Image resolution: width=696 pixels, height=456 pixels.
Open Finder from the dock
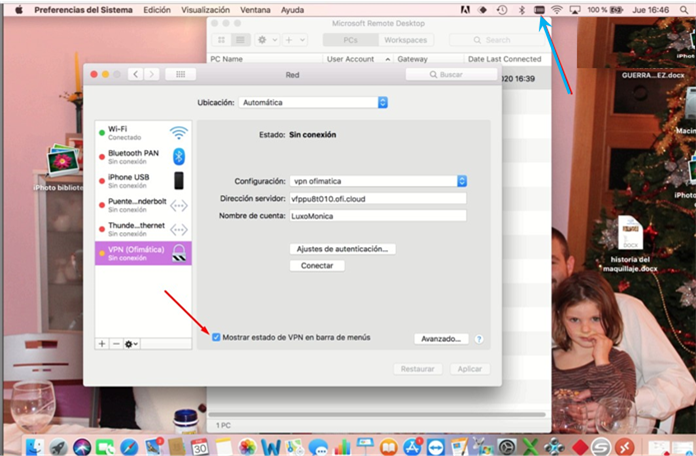[x=35, y=446]
